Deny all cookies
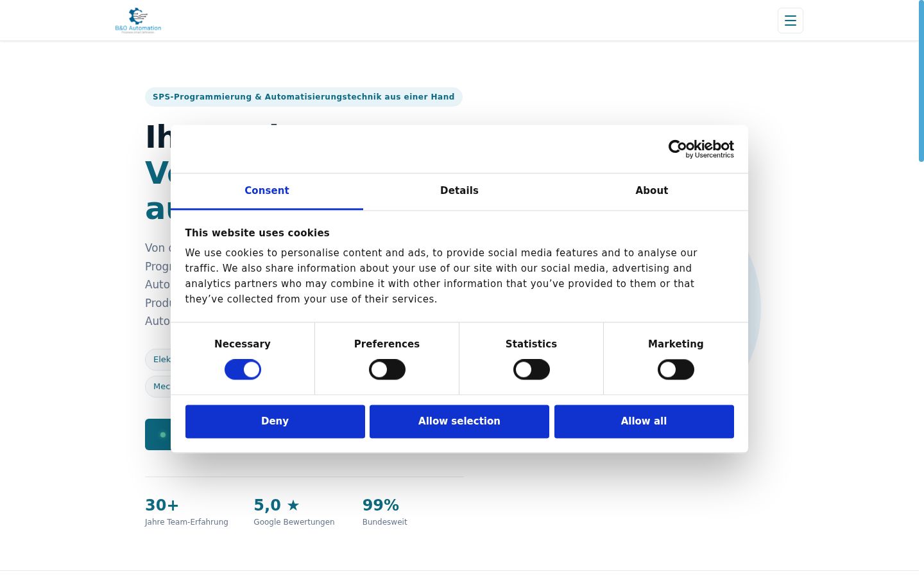This screenshot has width=924, height=578. (275, 421)
